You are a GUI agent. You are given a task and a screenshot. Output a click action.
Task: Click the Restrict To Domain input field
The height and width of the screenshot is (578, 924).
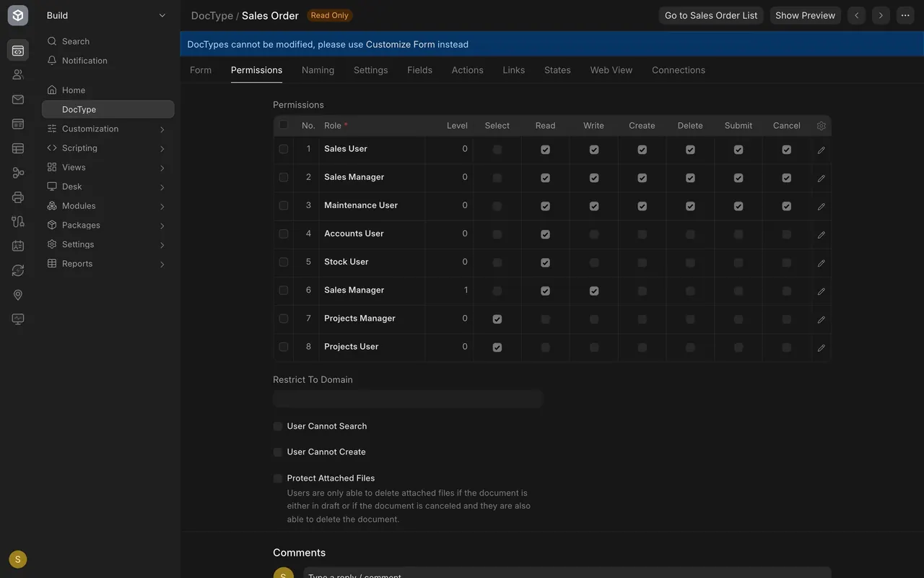click(x=407, y=399)
